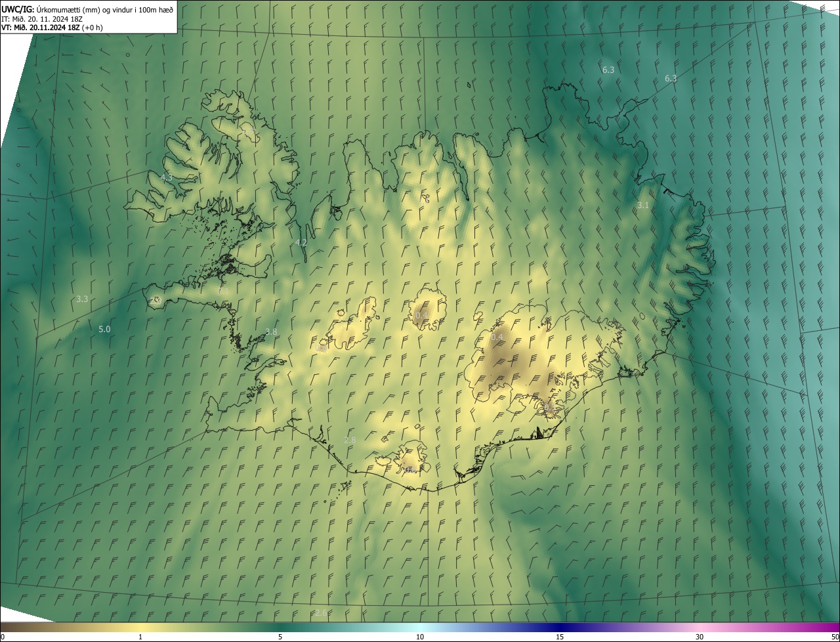Screen dimensions: 840x642
Task: Click the 'VT: Mið. 20.11.2024 18Z (+0 h)' line
Action: click(x=52, y=28)
